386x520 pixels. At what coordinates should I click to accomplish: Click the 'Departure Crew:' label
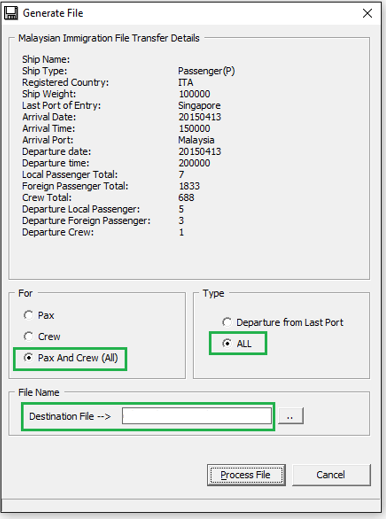click(58, 232)
